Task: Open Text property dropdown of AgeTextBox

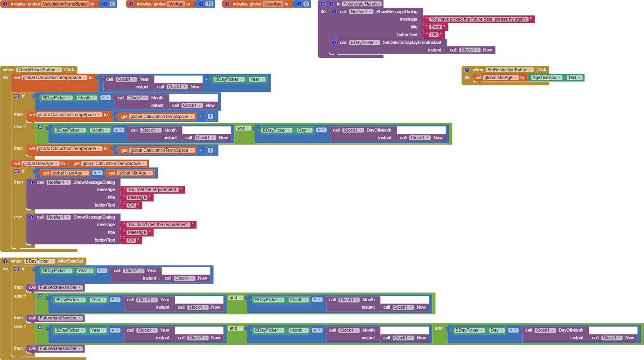Action: [580, 78]
